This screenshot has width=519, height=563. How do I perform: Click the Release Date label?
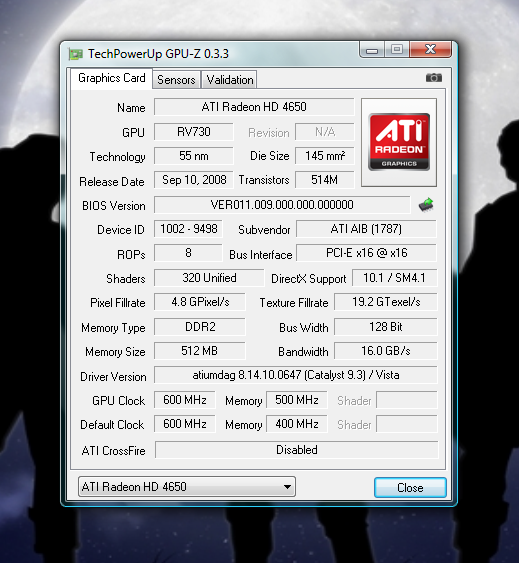112,182
